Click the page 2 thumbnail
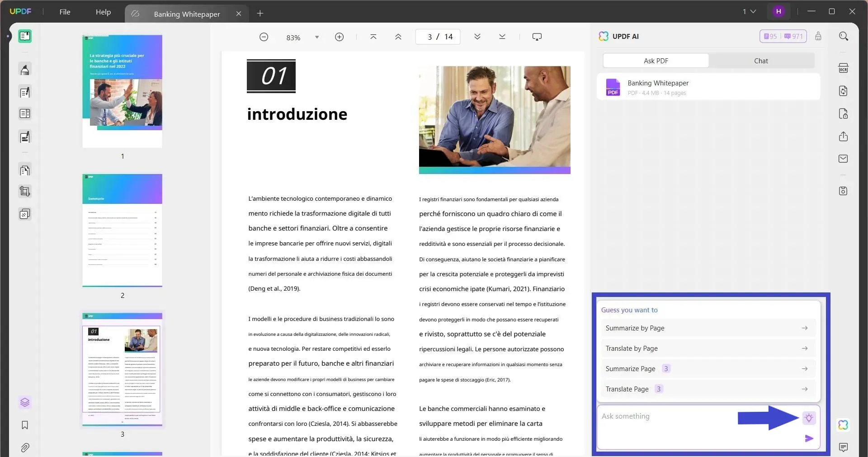The image size is (868, 457). pos(122,230)
